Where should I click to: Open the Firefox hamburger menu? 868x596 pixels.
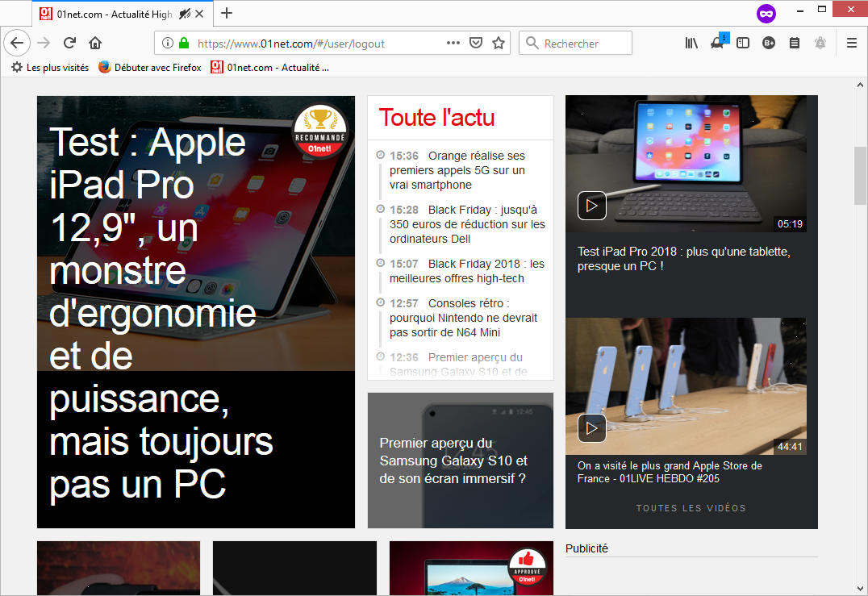pos(852,44)
